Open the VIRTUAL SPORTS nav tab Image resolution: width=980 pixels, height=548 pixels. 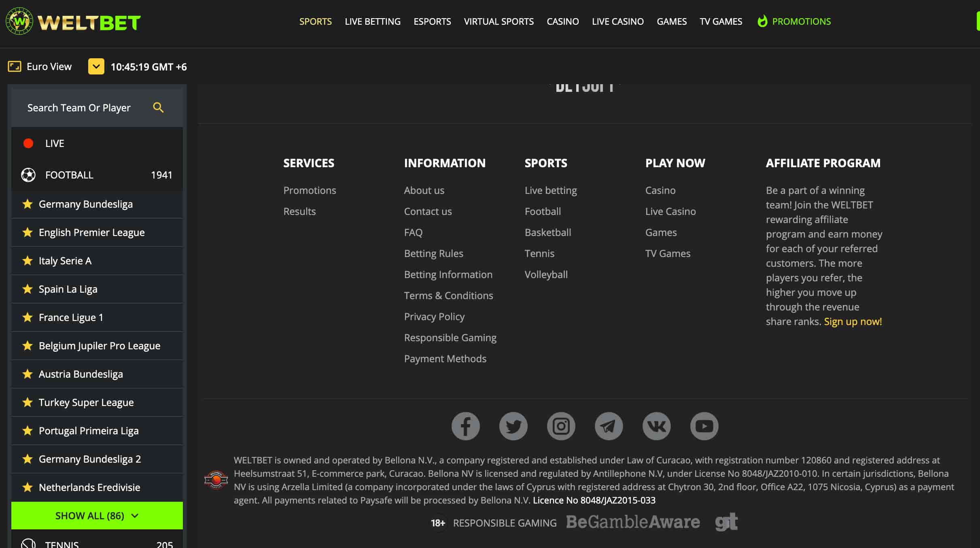[499, 21]
